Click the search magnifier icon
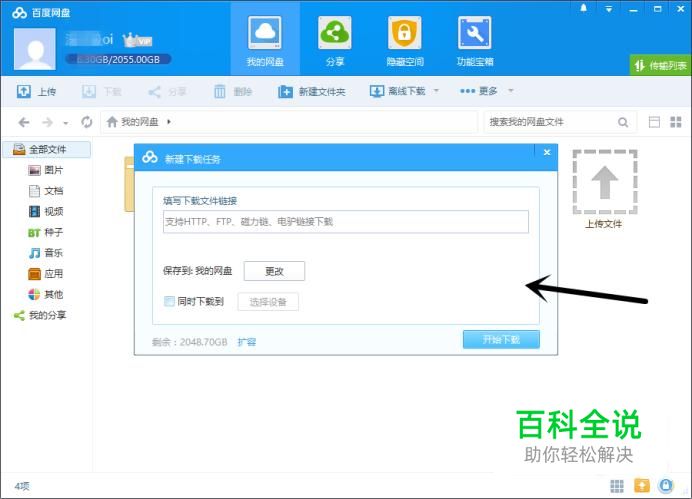Image resolution: width=692 pixels, height=499 pixels. (x=623, y=122)
